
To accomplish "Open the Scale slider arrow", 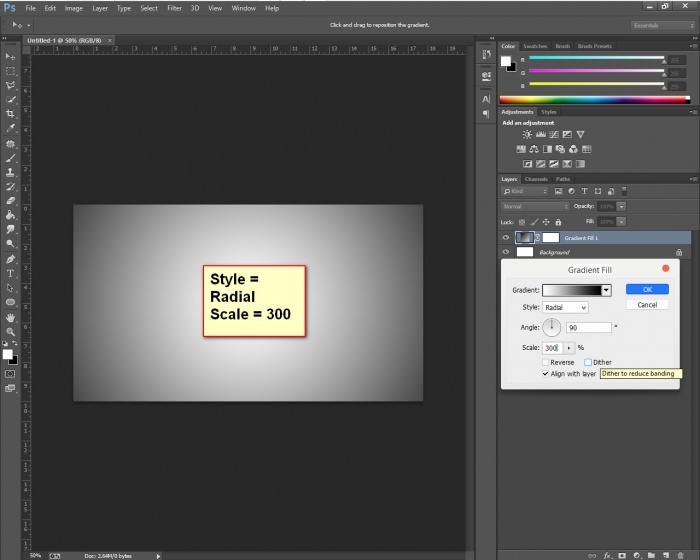I will point(569,347).
